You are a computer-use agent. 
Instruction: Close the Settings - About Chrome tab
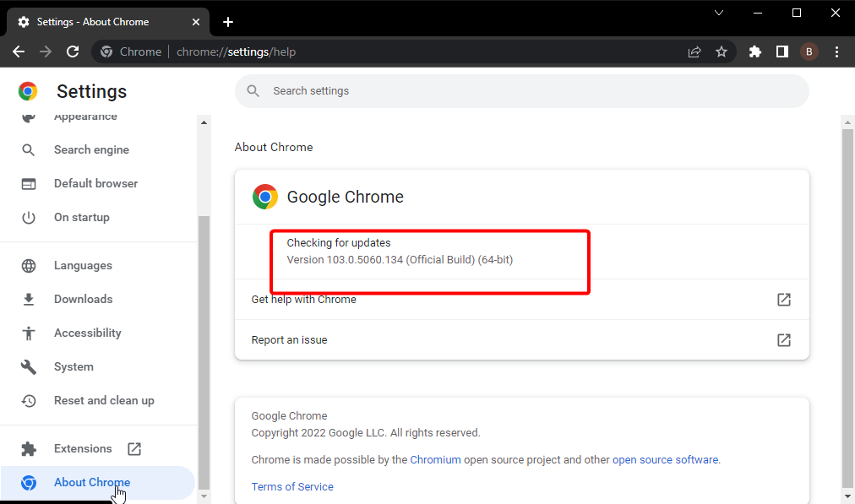click(x=196, y=22)
